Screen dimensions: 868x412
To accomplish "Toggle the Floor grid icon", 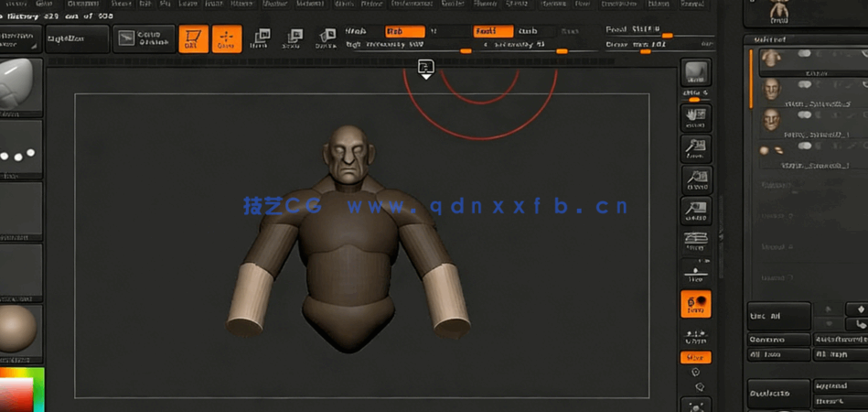I will pyautogui.click(x=696, y=273).
